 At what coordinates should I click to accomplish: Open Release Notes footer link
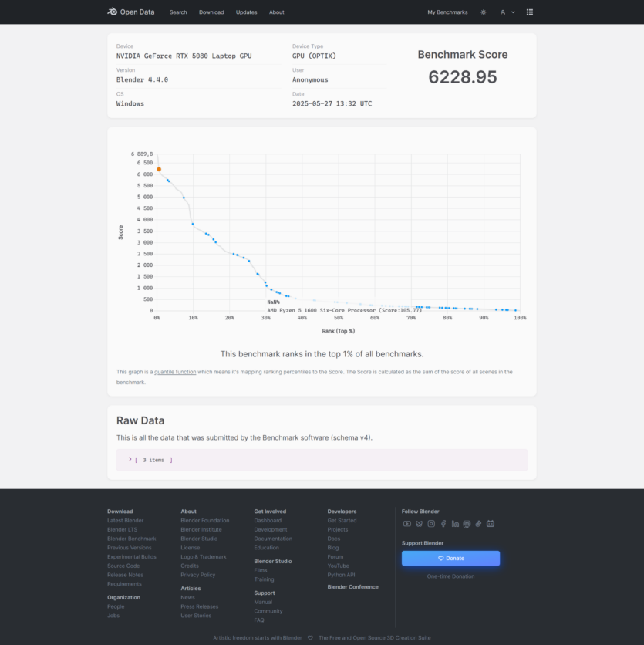[125, 575]
